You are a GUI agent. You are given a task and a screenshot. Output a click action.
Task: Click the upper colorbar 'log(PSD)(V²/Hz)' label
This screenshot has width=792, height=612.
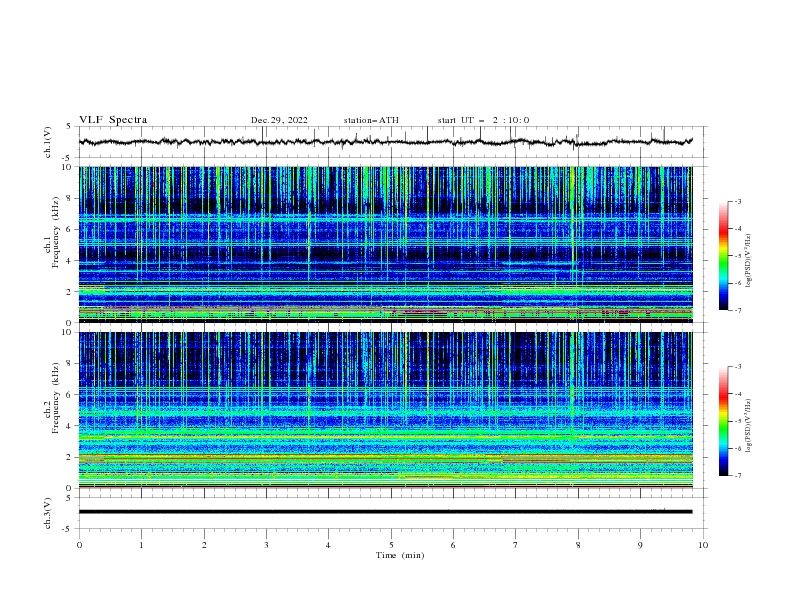tap(749, 261)
